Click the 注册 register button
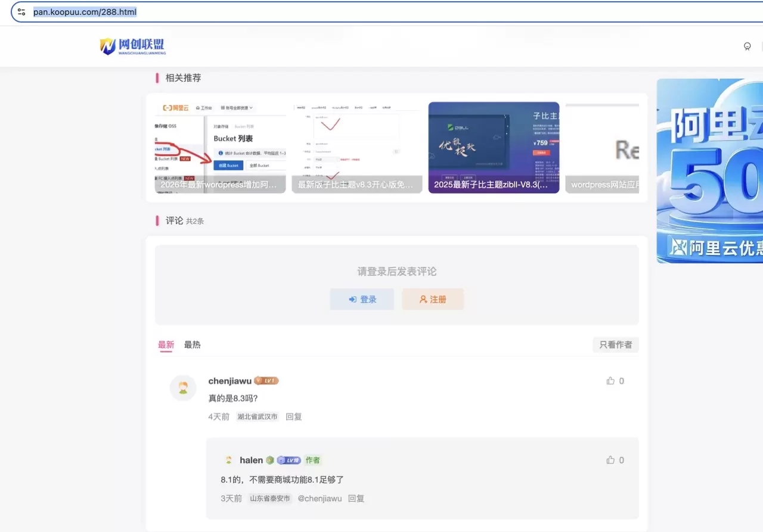763x532 pixels. 433,299
